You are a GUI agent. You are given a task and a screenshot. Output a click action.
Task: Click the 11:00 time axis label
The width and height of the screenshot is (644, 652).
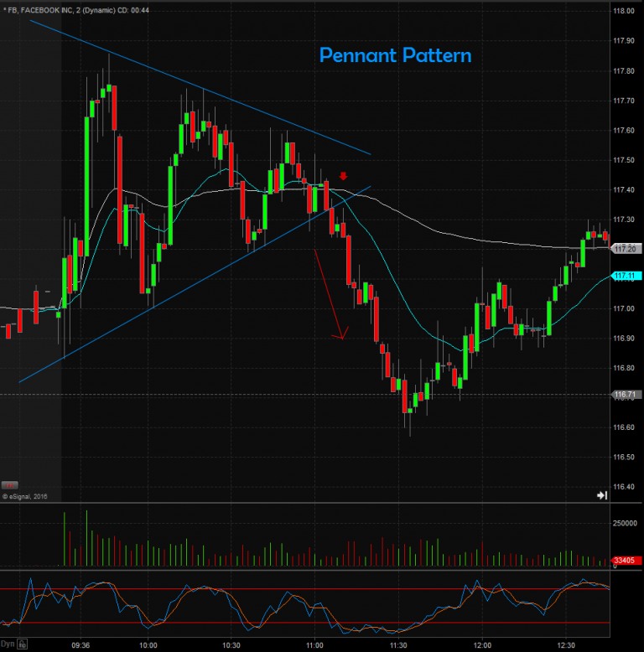pos(315,645)
